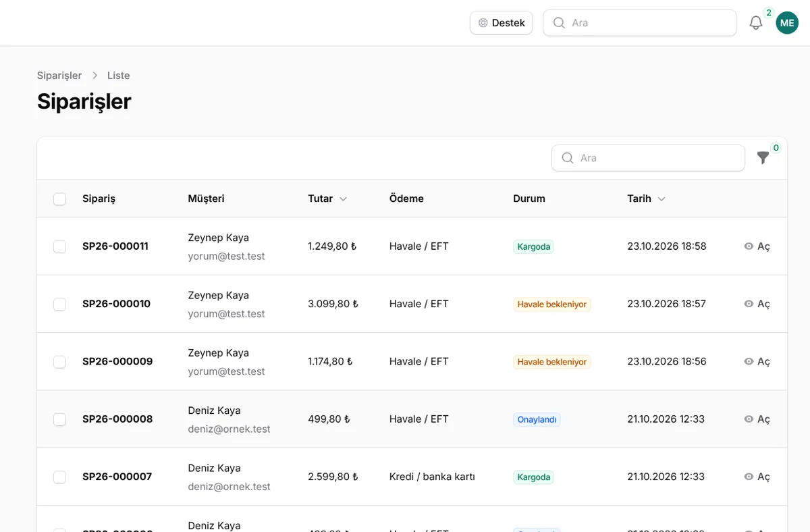Select order SP26-000011 checkbox
Screen dimensions: 810x532
[59, 246]
